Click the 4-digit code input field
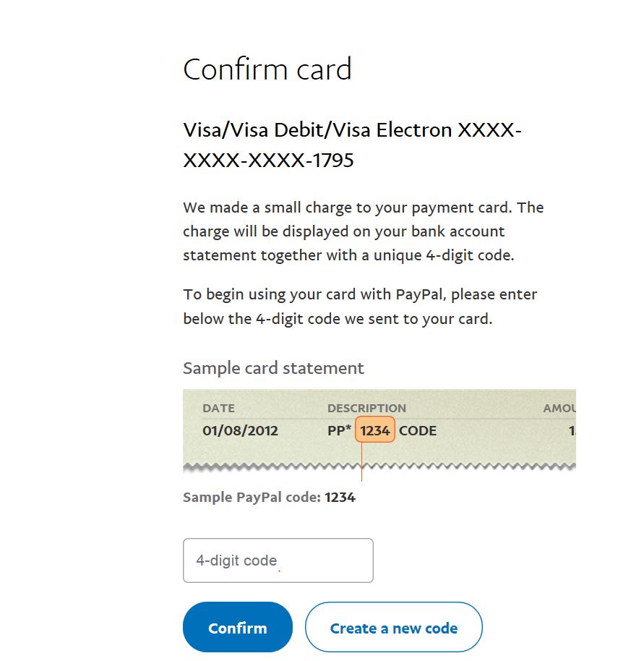 pyautogui.click(x=278, y=560)
